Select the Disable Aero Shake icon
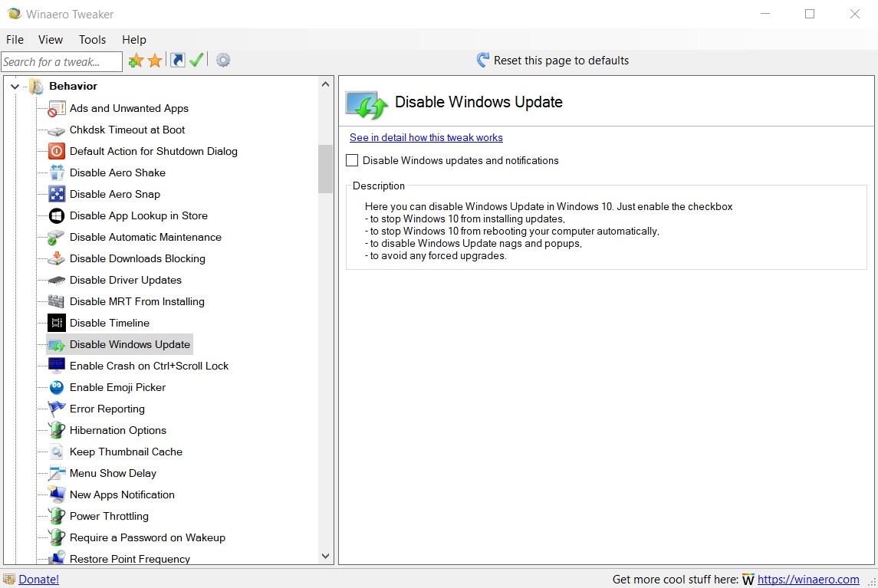Image resolution: width=878 pixels, height=588 pixels. click(x=57, y=172)
